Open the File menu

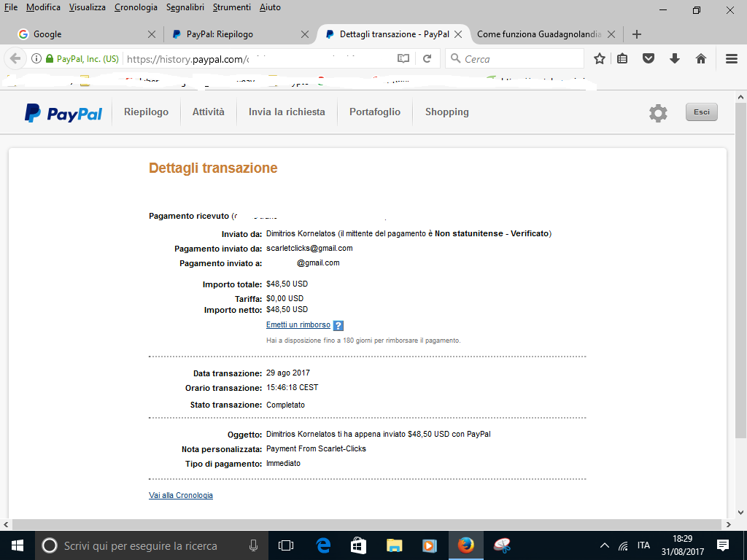[10, 7]
